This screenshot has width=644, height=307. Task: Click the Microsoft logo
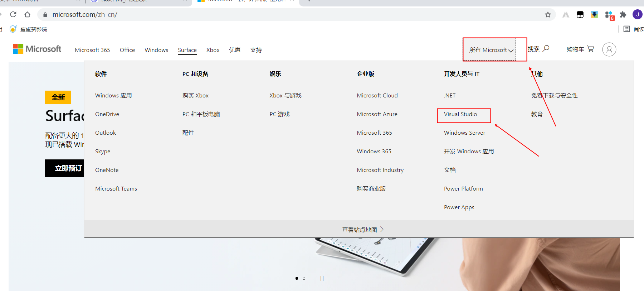37,49
